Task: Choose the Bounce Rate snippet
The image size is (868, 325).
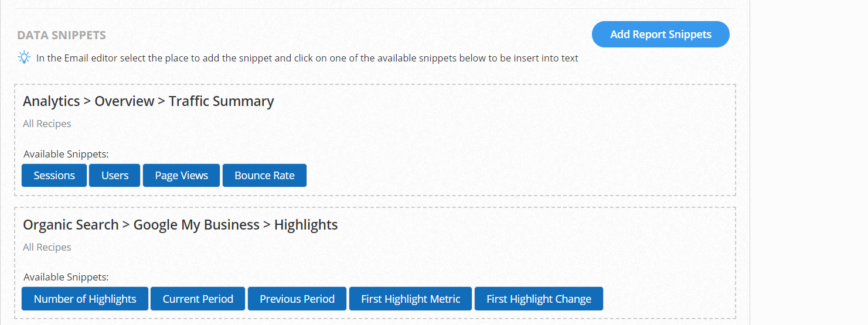Action: click(x=264, y=176)
